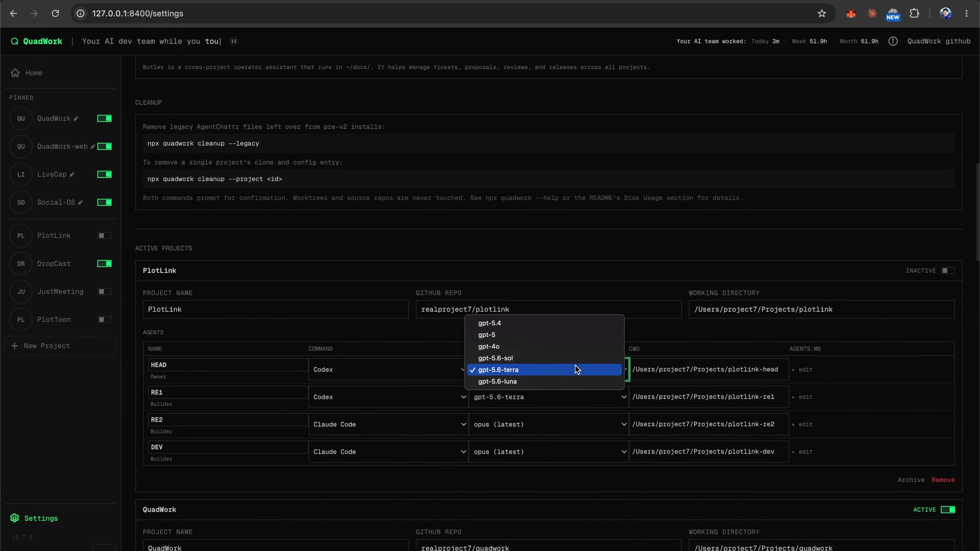Enable the PlotLink sidebar switch
980x551 pixels.
(104, 236)
